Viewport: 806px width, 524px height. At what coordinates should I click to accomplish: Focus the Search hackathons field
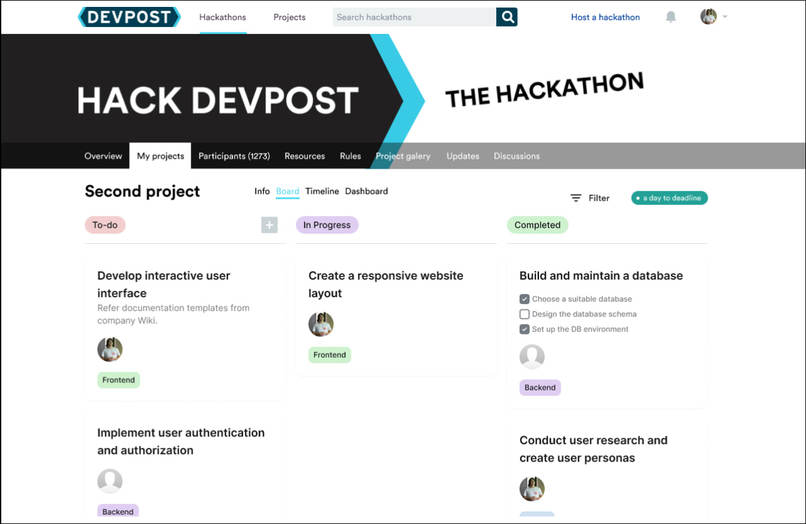[x=414, y=17]
